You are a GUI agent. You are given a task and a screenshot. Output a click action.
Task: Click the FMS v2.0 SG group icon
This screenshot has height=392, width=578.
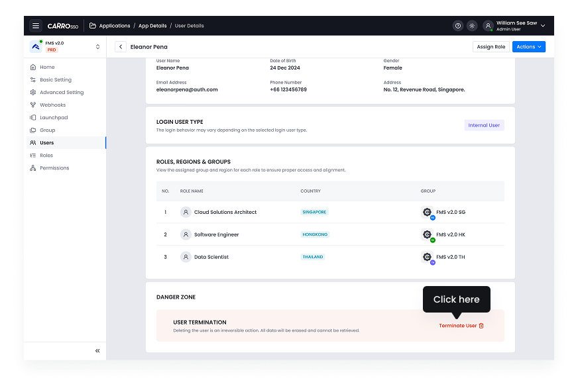[428, 213]
